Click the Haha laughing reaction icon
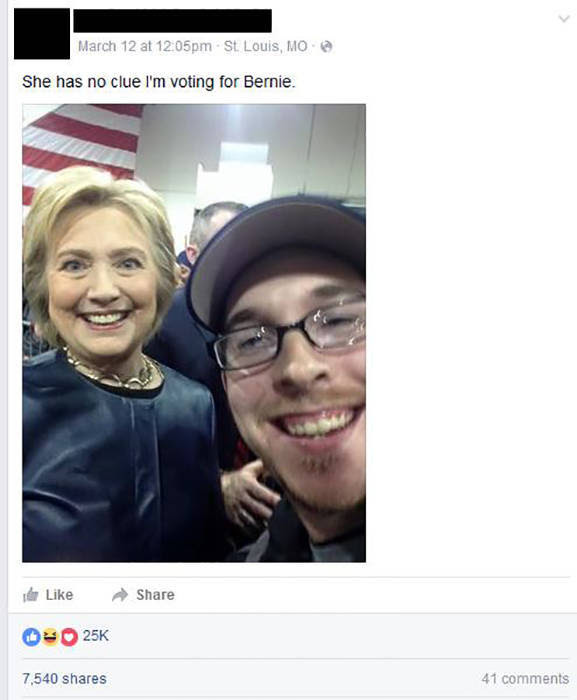577x700 pixels. (x=50, y=637)
